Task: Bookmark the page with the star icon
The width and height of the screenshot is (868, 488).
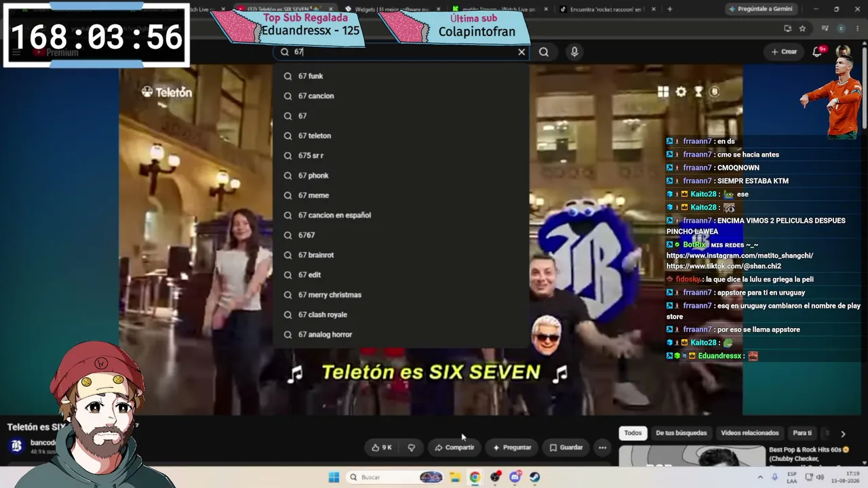Action: tap(802, 28)
